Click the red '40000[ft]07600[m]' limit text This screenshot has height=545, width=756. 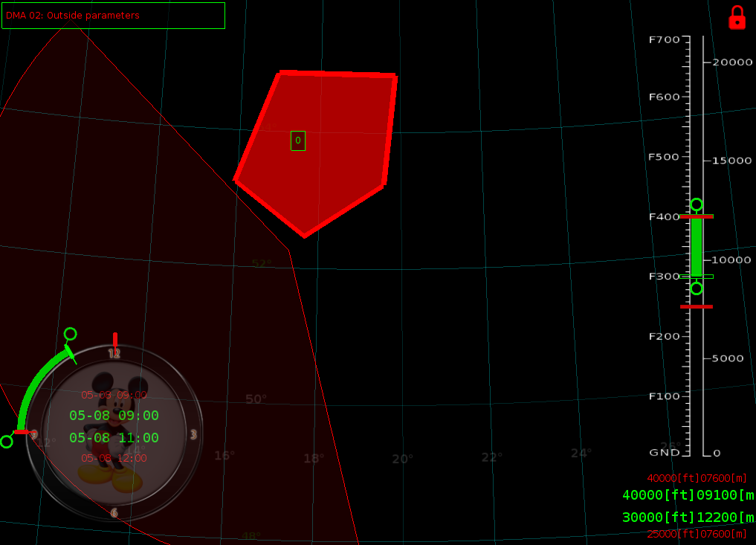point(697,478)
